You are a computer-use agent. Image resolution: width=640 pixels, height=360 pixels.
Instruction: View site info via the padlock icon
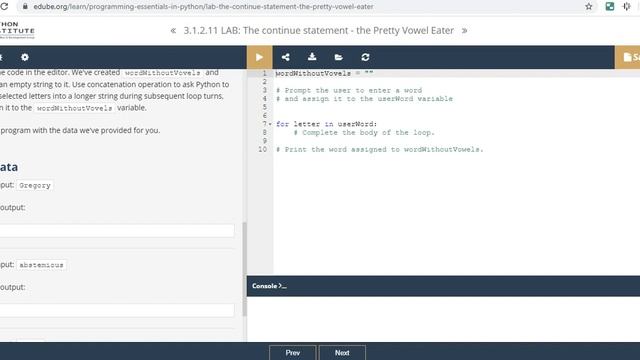click(x=25, y=7)
